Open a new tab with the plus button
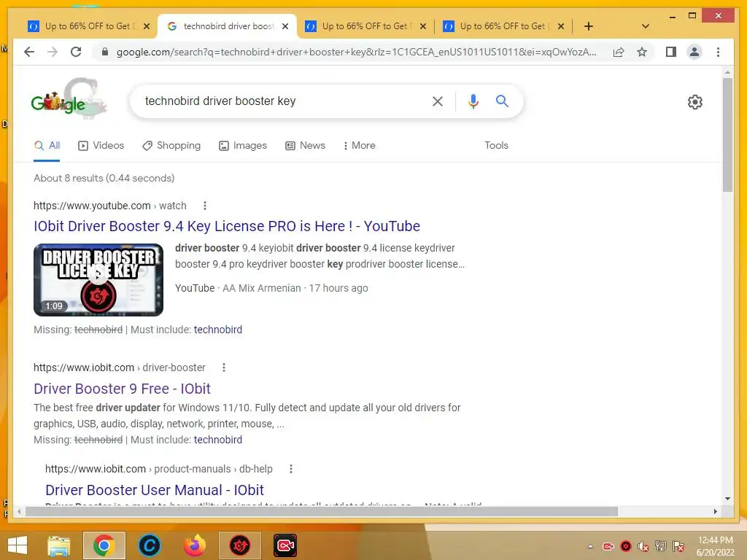 coord(589,26)
